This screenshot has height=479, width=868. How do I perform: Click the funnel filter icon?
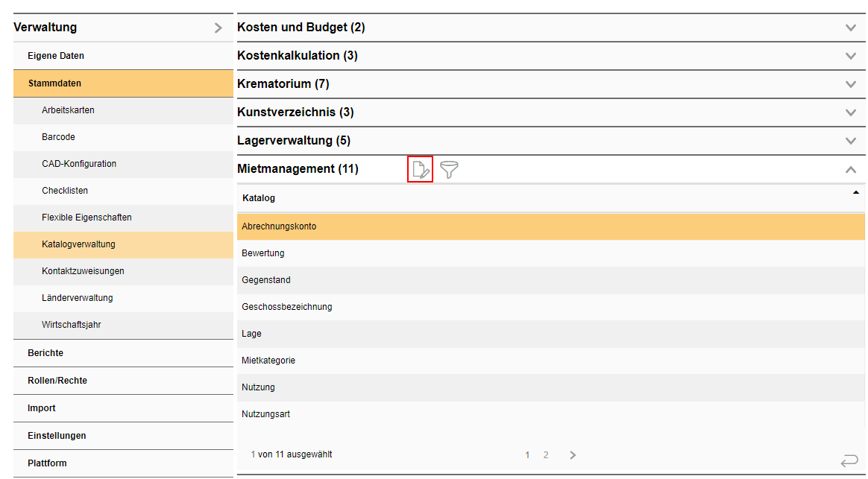click(x=449, y=170)
